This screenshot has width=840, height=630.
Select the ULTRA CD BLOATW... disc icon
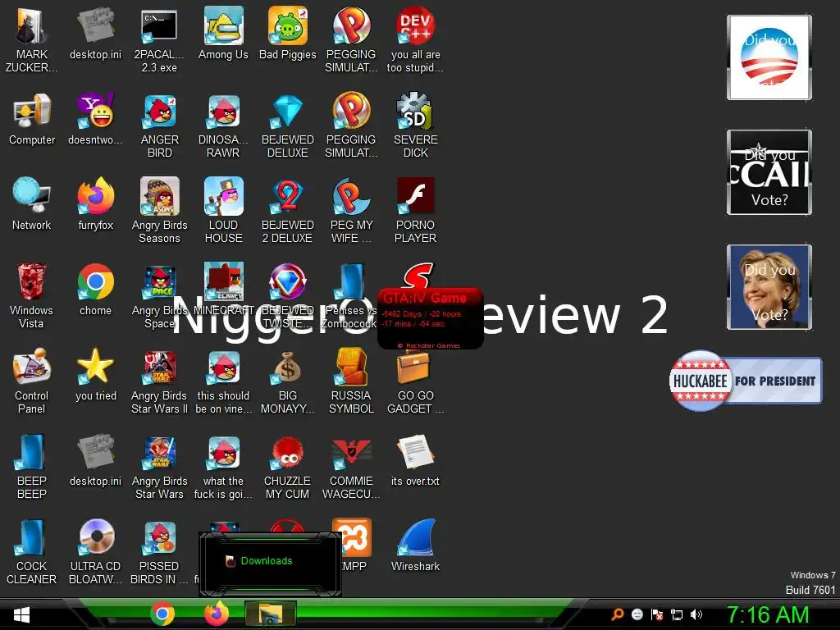(95, 550)
